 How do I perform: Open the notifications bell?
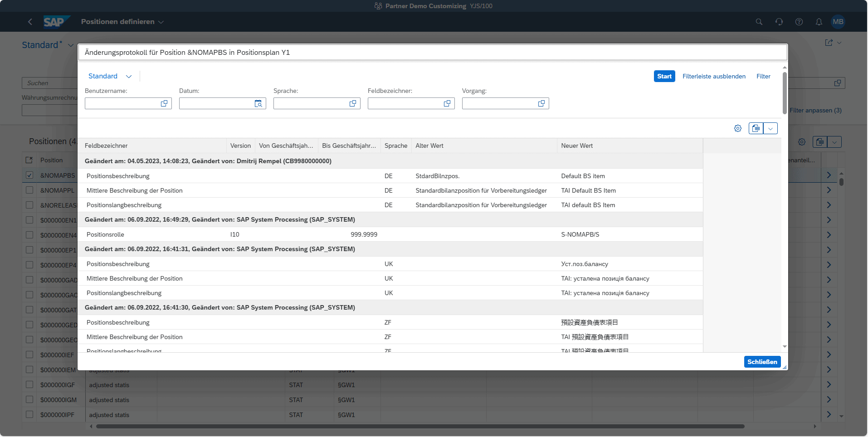coord(819,22)
